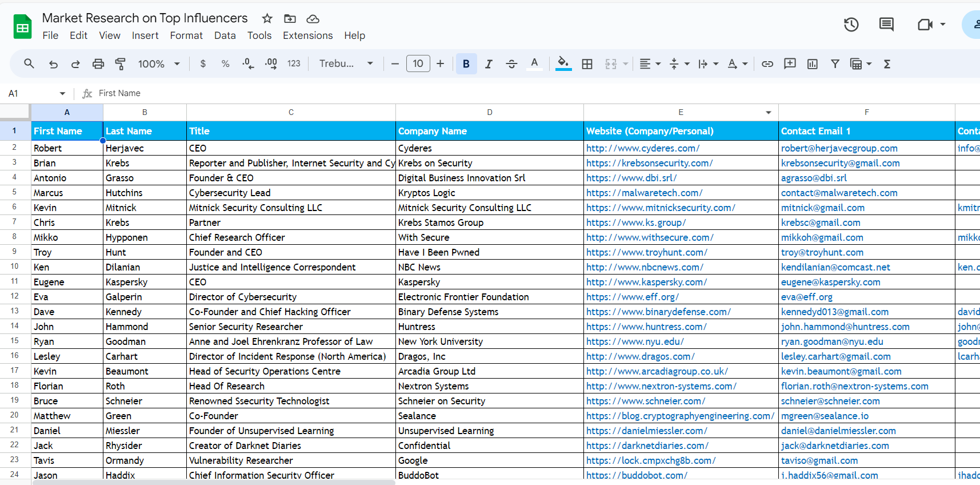Open the comments history icon
980x485 pixels.
886,25
